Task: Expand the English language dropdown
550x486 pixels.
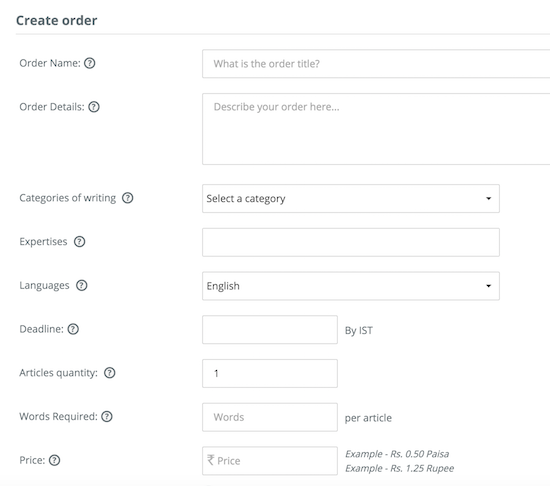Action: pos(351,286)
